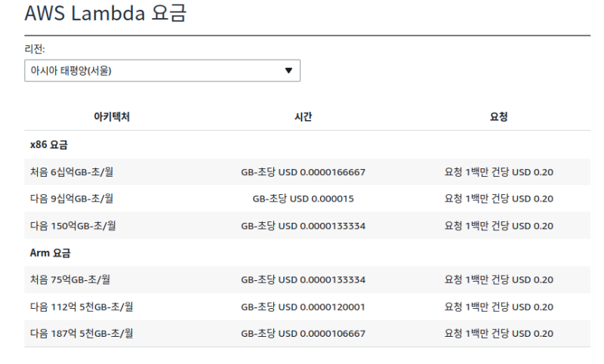Click the 다음 150억GB-초/월 tier row

tap(72, 225)
